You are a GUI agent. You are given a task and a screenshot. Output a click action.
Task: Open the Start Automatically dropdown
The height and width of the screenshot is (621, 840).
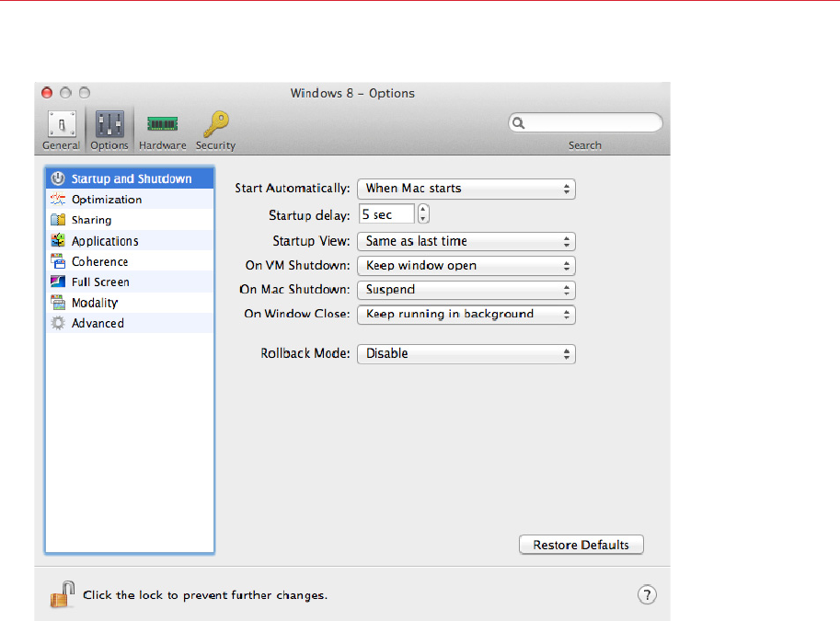(466, 189)
